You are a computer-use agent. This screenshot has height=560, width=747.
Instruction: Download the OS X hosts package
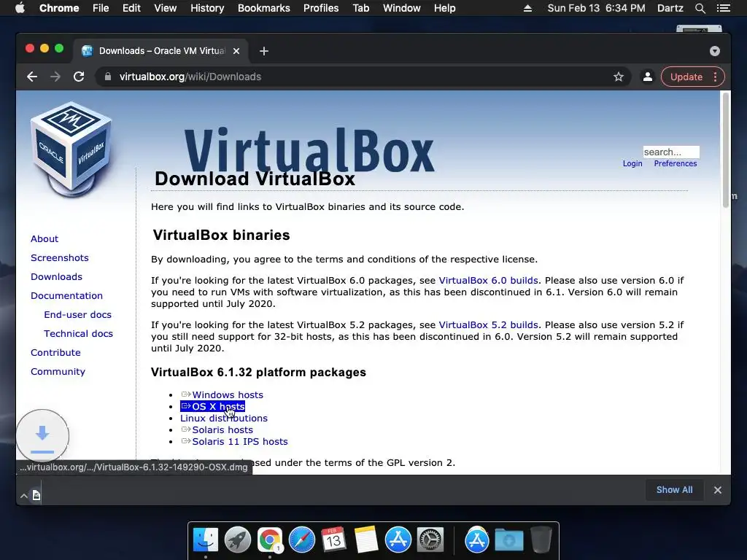click(212, 407)
